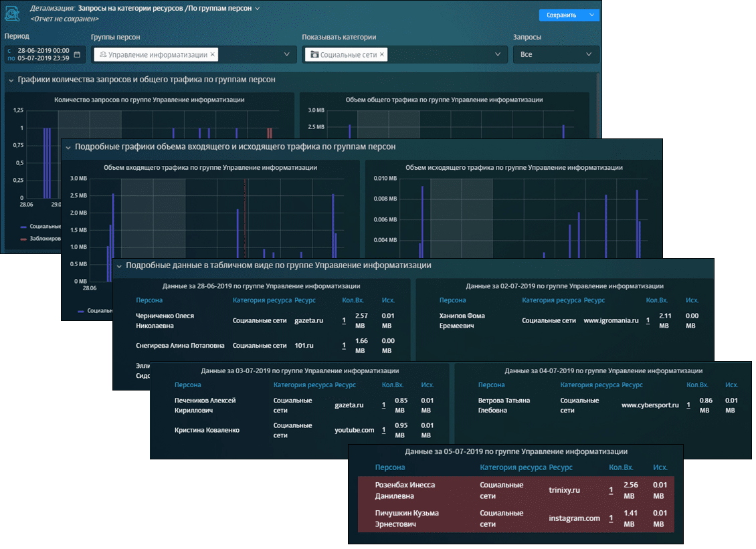This screenshot has height=549, width=756.
Task: Click request count link for instagram.com row
Action: [610, 518]
